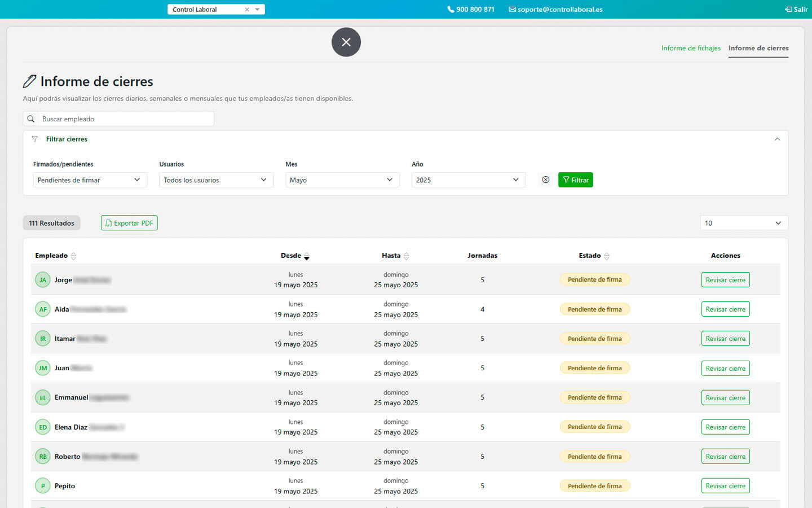Open the Pendientes de firmar dropdown
The width and height of the screenshot is (812, 508).
click(90, 180)
